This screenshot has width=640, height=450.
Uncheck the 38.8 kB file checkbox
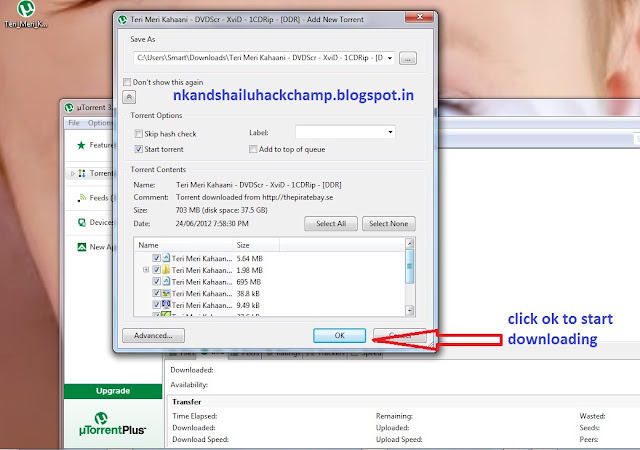(x=156, y=293)
